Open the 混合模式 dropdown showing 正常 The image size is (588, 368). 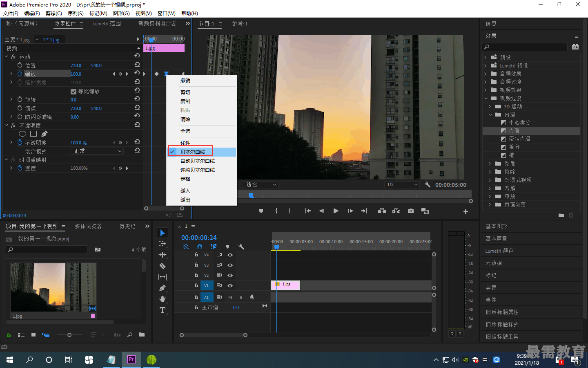[97, 151]
